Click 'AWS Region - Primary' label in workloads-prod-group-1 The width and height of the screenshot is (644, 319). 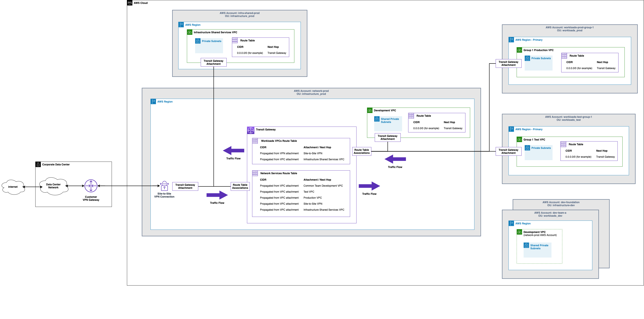(x=529, y=40)
